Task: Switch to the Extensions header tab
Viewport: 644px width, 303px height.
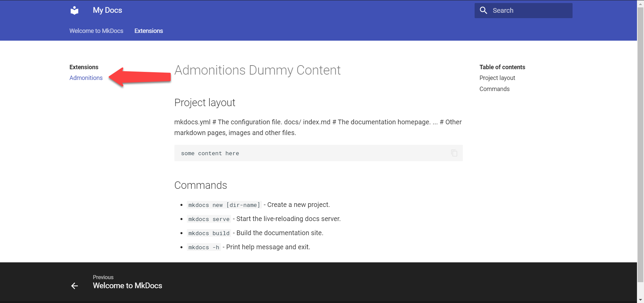Action: click(149, 31)
